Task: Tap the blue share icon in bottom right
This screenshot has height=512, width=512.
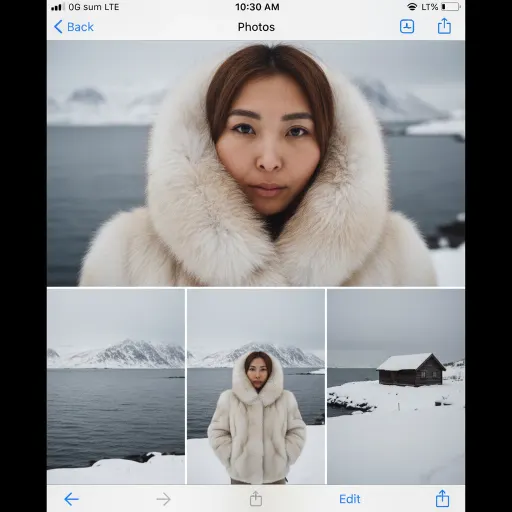Action: (x=442, y=498)
